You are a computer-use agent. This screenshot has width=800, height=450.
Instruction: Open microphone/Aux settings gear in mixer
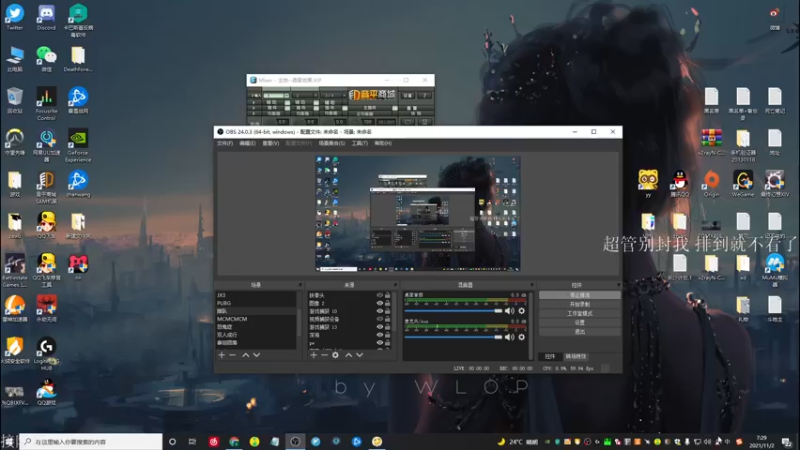[x=521, y=337]
